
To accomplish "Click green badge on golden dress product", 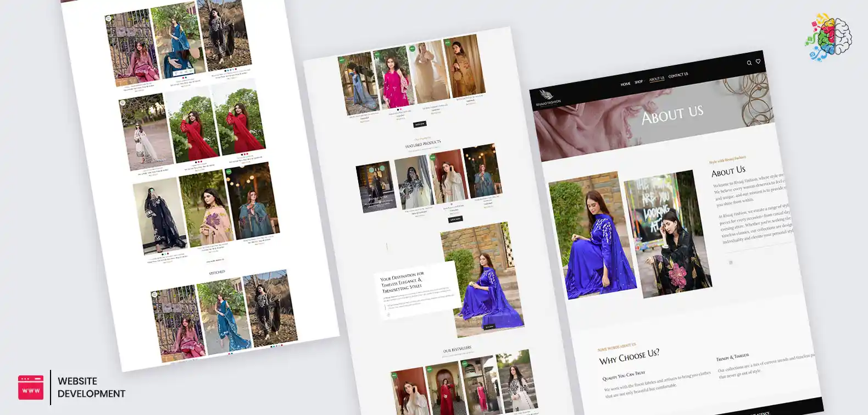I will (x=447, y=43).
